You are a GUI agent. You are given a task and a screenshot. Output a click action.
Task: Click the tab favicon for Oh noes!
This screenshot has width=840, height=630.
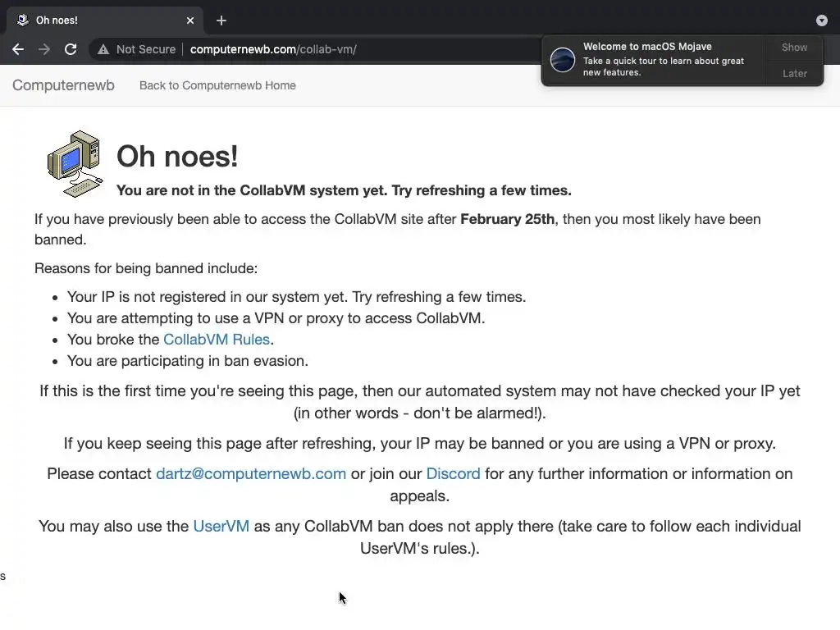(22, 21)
